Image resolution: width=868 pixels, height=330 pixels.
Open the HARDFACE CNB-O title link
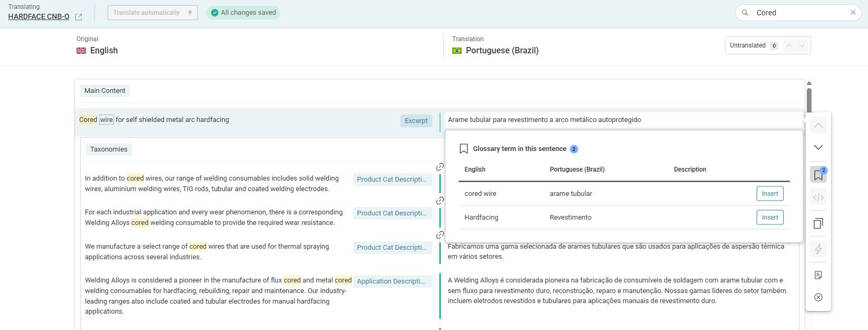(39, 17)
